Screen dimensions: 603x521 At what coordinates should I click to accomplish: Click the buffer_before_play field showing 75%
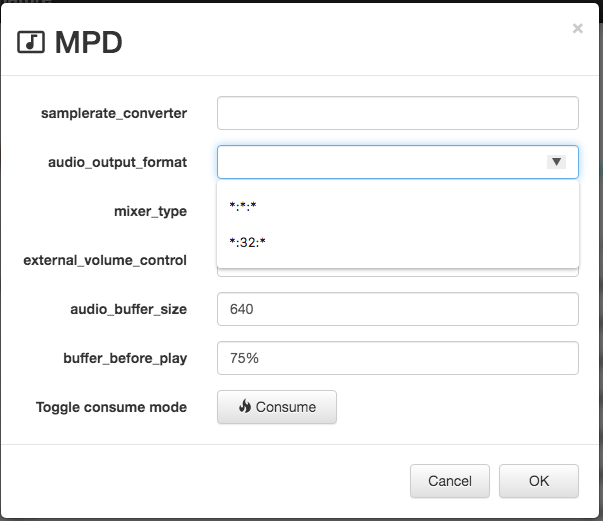click(398, 358)
